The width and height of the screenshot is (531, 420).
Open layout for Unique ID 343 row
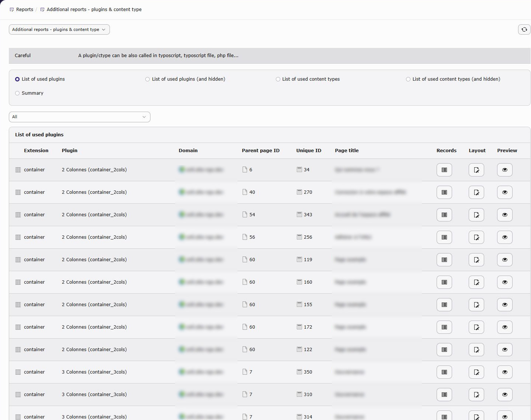476,215
